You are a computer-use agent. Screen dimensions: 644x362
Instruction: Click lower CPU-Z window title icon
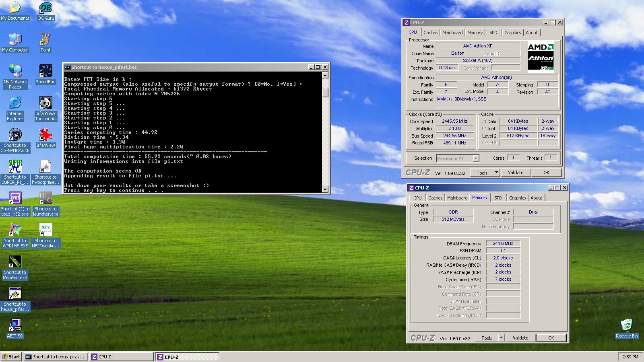click(x=411, y=188)
